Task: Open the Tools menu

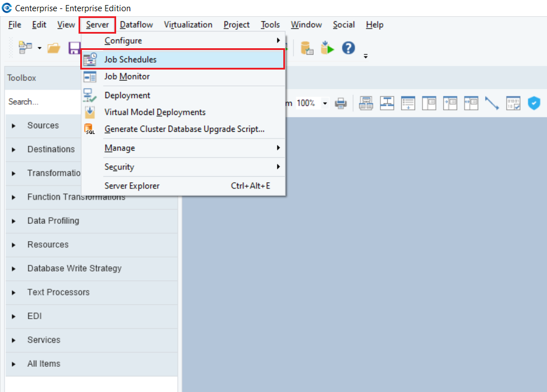Action: (x=270, y=25)
